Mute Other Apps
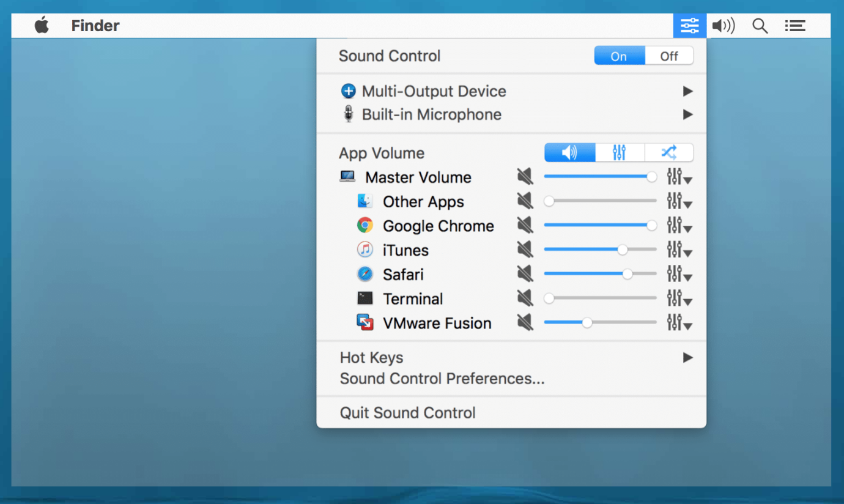The height and width of the screenshot is (504, 844). click(525, 201)
